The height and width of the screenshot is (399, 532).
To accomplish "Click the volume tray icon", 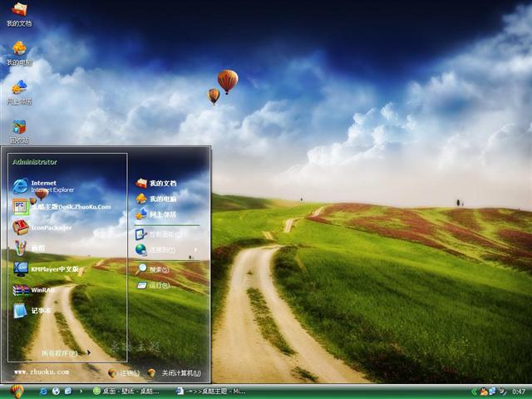I will click(502, 392).
